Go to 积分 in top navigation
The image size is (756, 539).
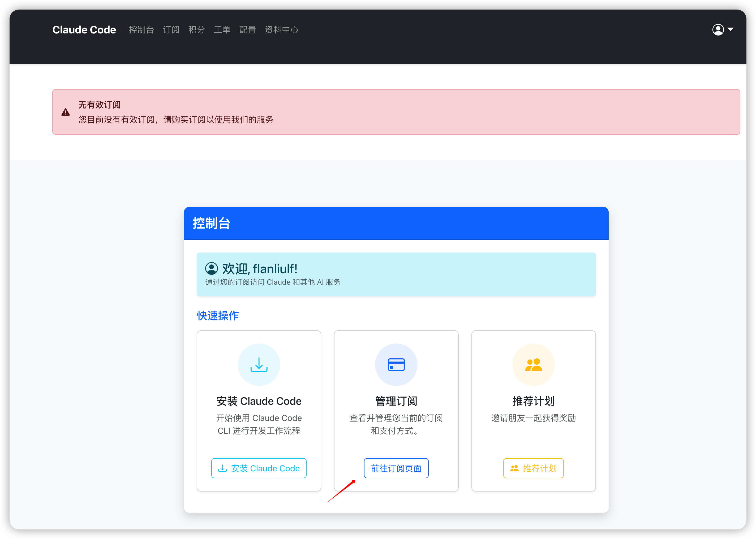click(196, 30)
